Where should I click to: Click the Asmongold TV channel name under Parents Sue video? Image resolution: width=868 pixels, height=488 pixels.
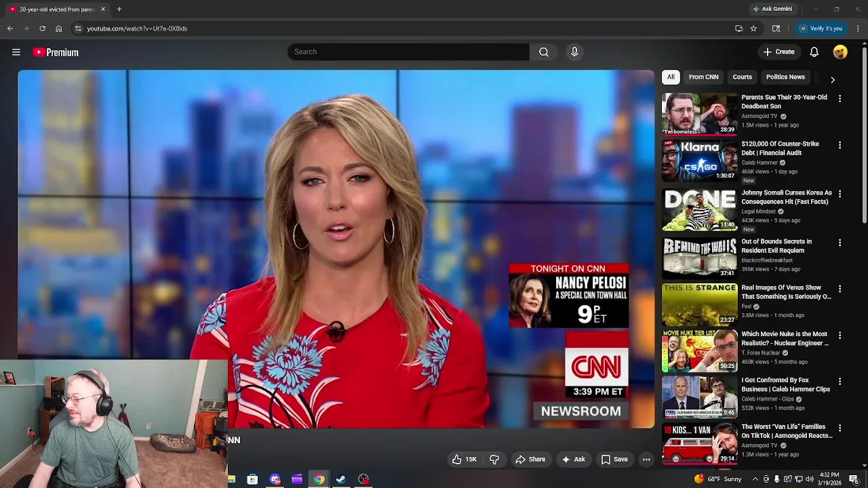tap(759, 116)
